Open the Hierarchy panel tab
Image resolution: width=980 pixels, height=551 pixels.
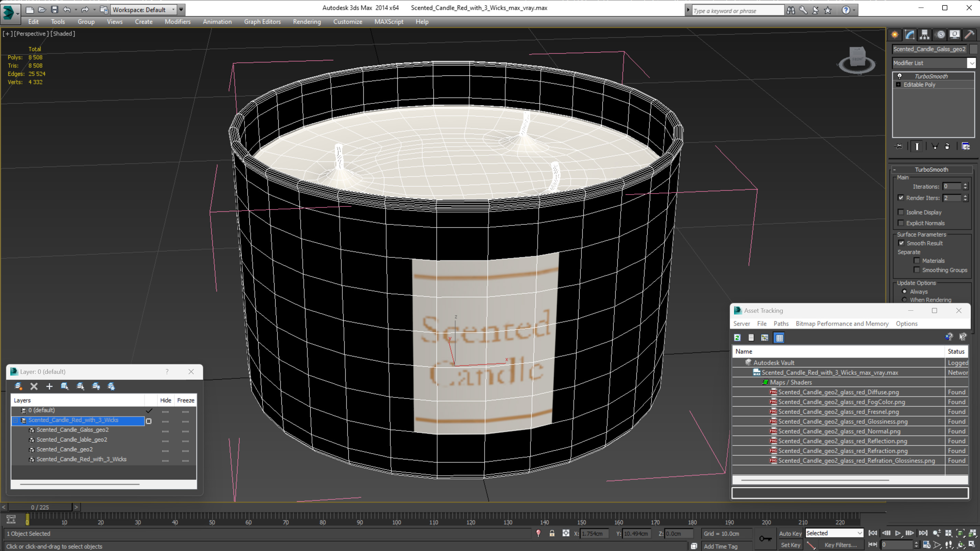click(x=924, y=35)
